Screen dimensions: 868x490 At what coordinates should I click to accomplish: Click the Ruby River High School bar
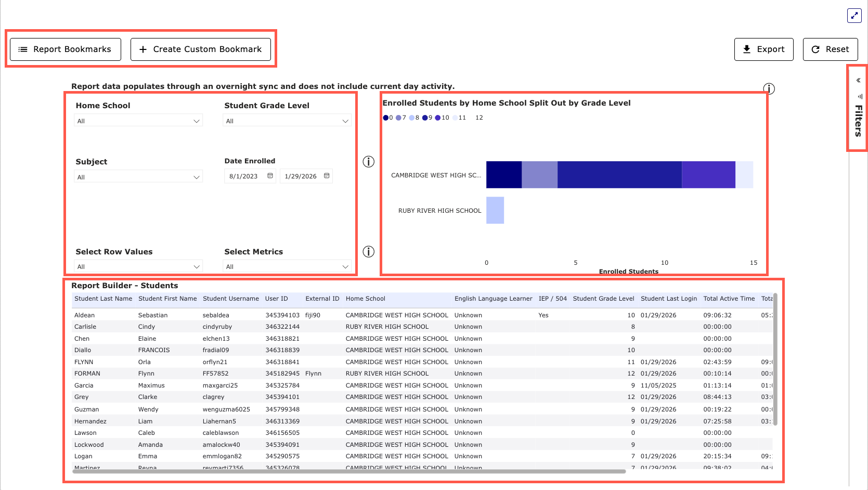tap(495, 210)
